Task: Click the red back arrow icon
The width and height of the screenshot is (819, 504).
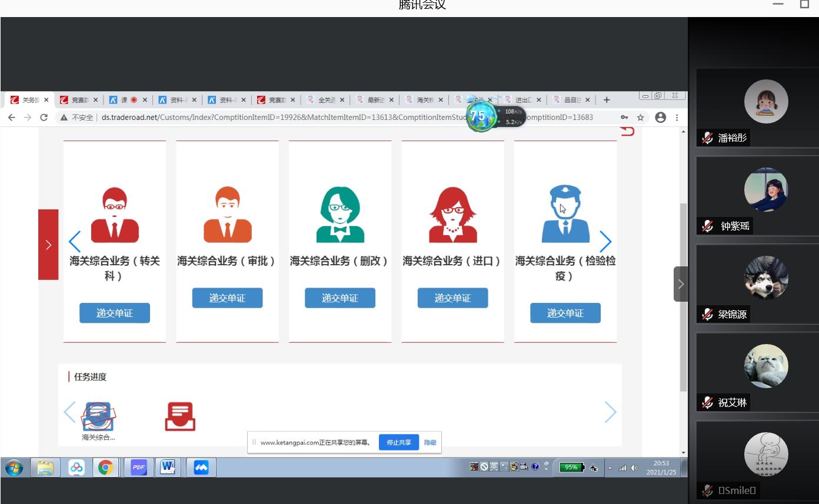Action: (x=627, y=131)
